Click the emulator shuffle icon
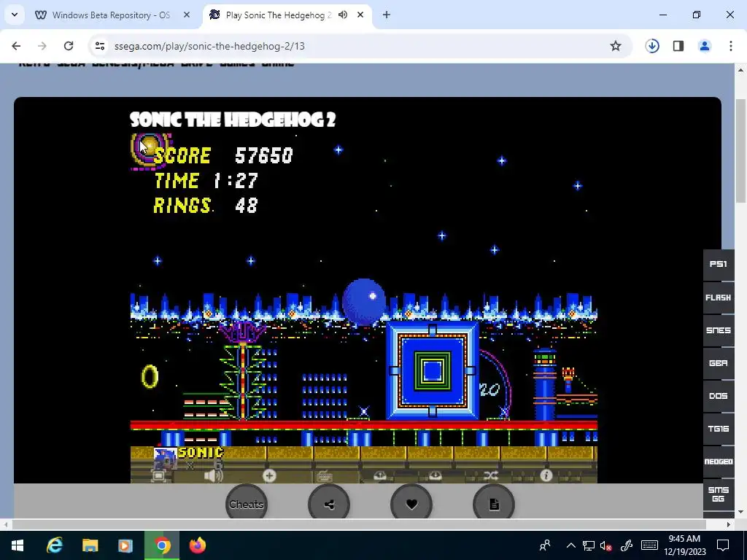 pos(491,475)
